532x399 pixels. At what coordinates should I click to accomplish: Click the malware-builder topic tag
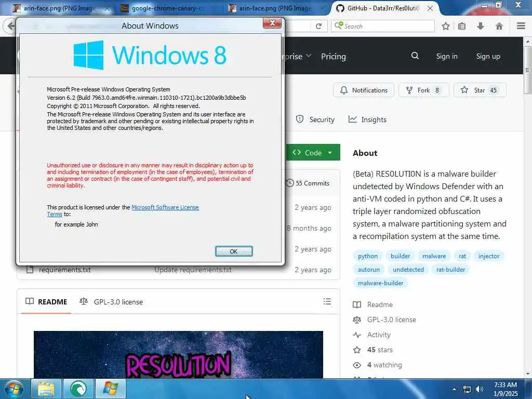tap(381, 283)
